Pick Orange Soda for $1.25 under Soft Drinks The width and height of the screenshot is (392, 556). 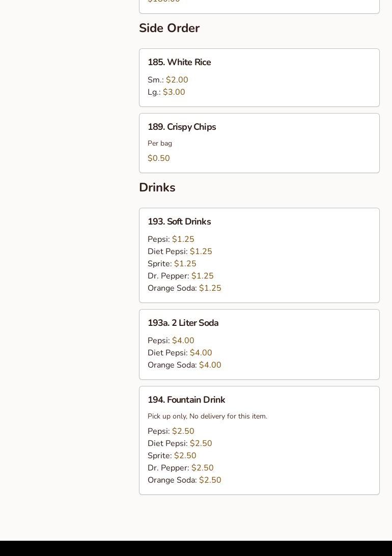coord(184,288)
